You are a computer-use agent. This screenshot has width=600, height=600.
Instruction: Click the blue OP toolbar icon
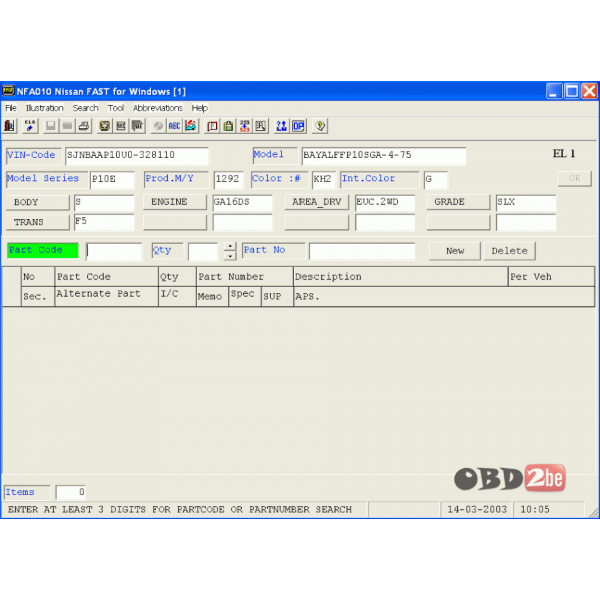(x=298, y=126)
